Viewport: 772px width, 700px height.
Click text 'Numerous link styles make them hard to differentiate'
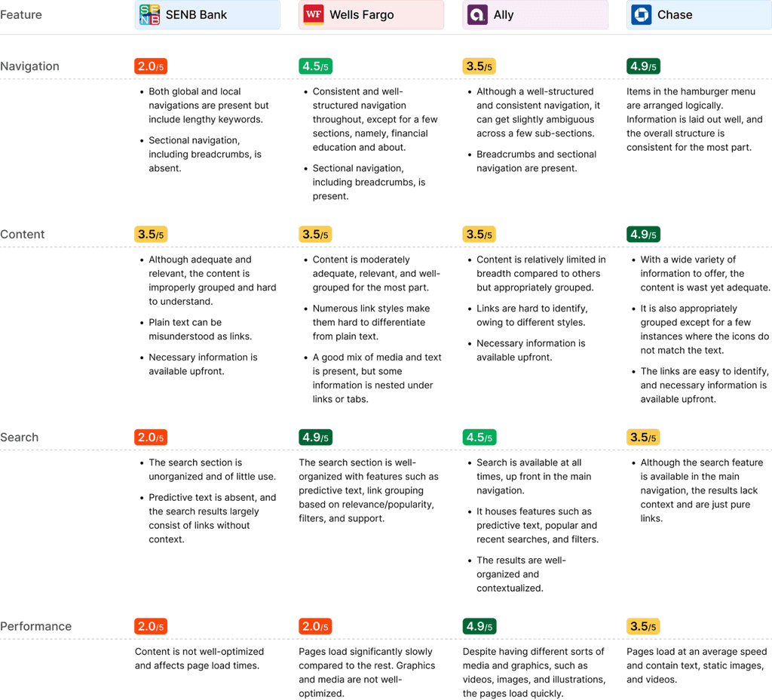[x=371, y=322]
